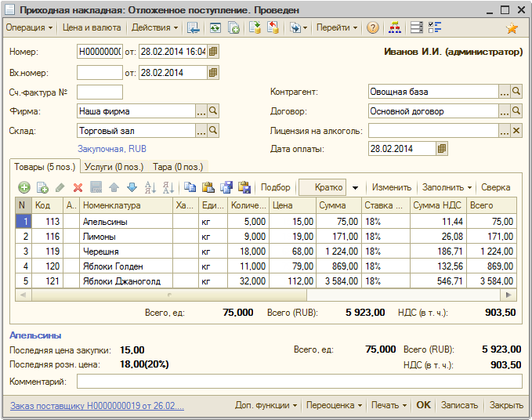Click the horizontal scrollbar right arrow of table
The width and height of the screenshot is (532, 420).
click(508, 295)
